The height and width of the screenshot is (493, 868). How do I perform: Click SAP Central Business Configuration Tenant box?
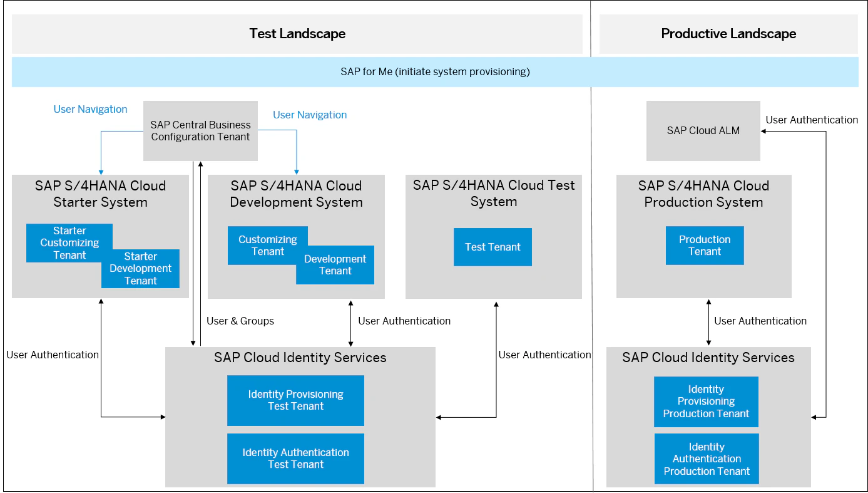[200, 131]
